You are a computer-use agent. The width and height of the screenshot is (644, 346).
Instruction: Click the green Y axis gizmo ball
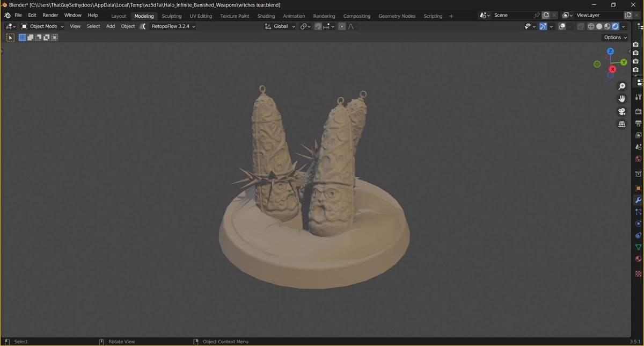pyautogui.click(x=624, y=62)
